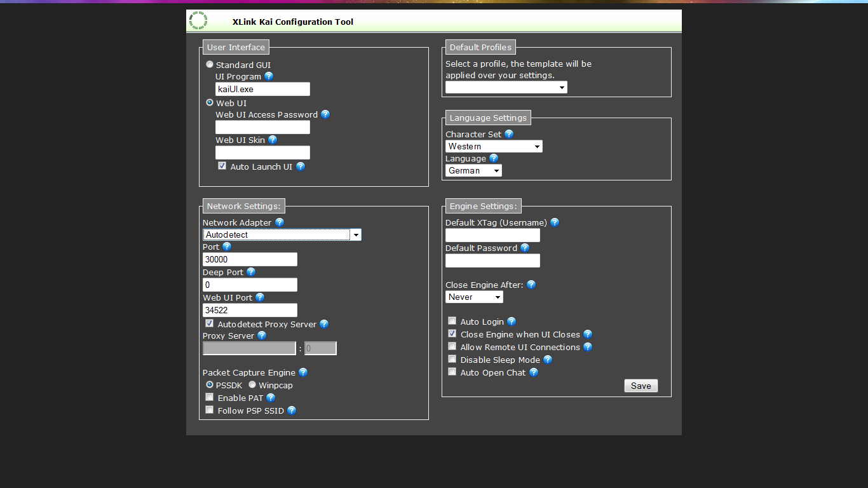Open help for Disable Sleep Mode
This screenshot has height=488, width=868.
[x=548, y=360]
